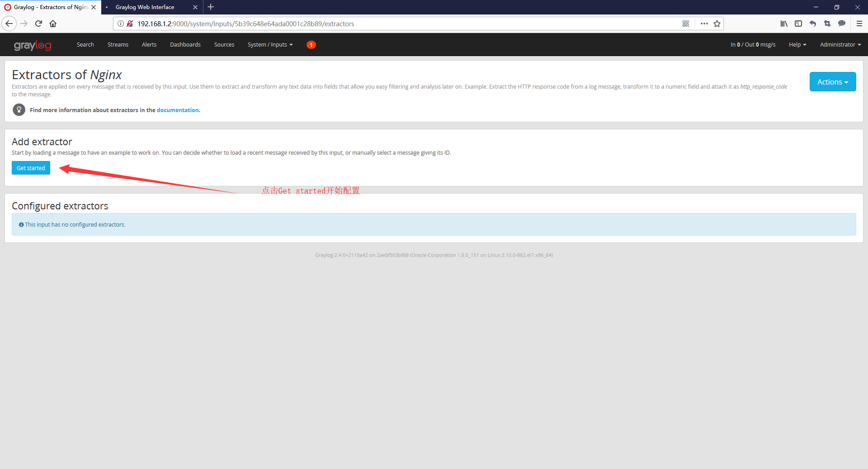Open the QR code icon in address bar

coord(686,24)
